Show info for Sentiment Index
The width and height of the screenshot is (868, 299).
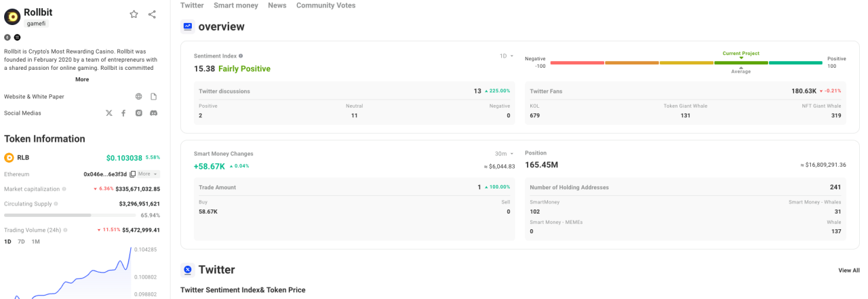click(241, 56)
